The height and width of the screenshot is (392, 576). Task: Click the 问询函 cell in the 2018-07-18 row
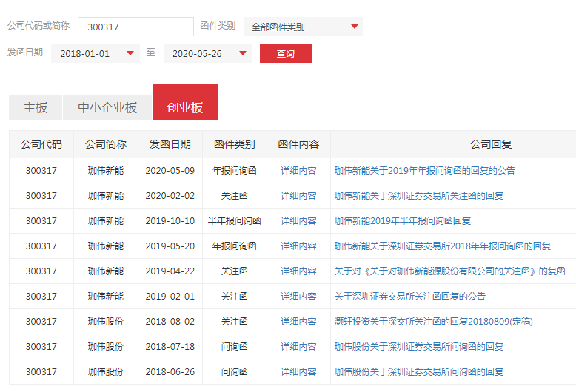(x=235, y=346)
